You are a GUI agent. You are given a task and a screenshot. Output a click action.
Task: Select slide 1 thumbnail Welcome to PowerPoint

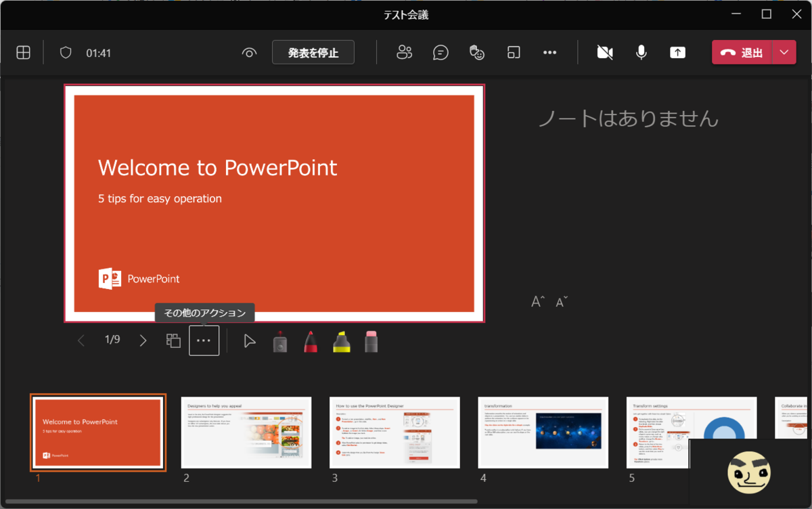[98, 433]
